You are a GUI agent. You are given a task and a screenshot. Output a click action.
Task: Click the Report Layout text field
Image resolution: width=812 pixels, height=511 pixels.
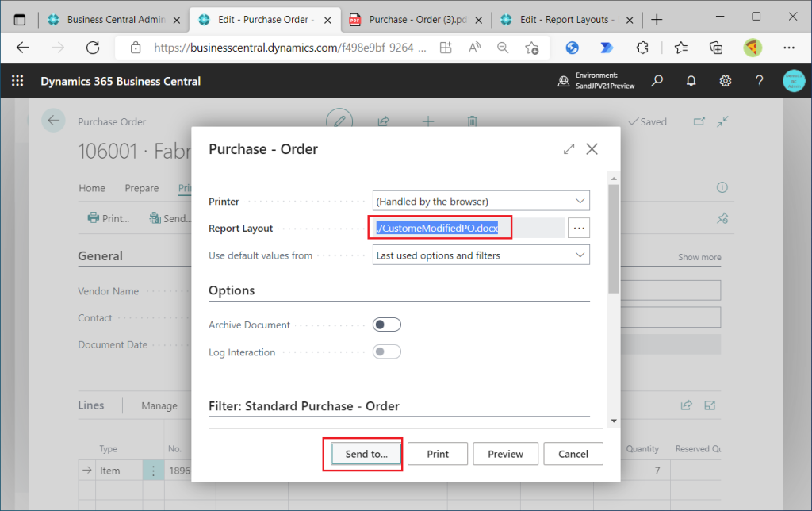[466, 229]
